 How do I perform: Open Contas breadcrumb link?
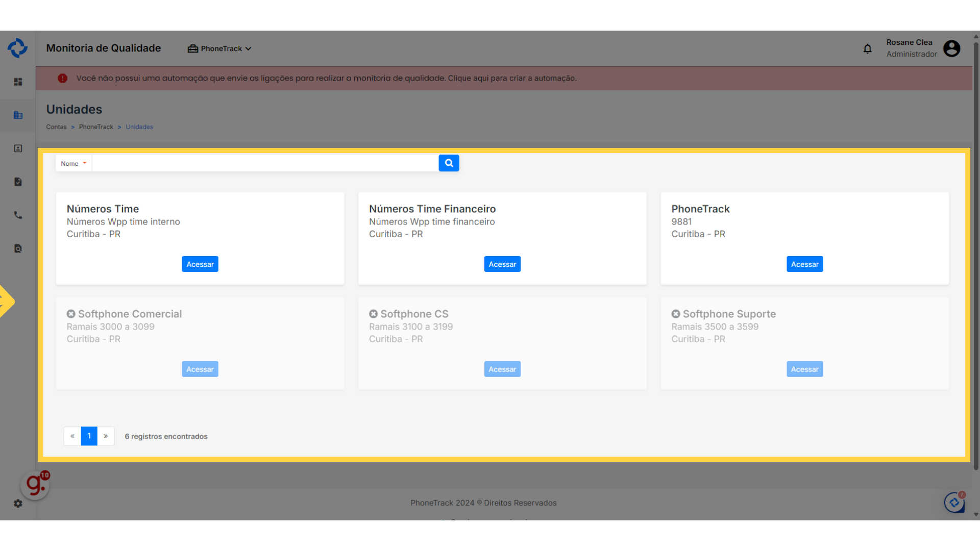pyautogui.click(x=56, y=127)
